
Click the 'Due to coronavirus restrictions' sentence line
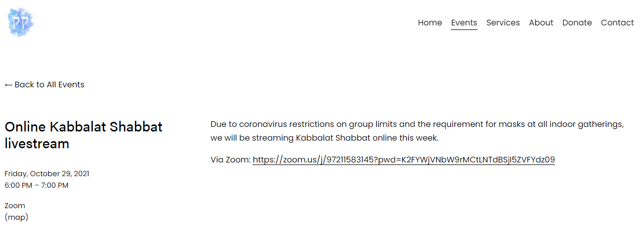[x=416, y=124]
